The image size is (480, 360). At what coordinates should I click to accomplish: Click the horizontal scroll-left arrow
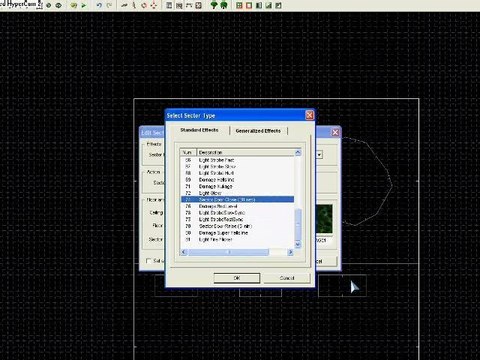(184, 252)
